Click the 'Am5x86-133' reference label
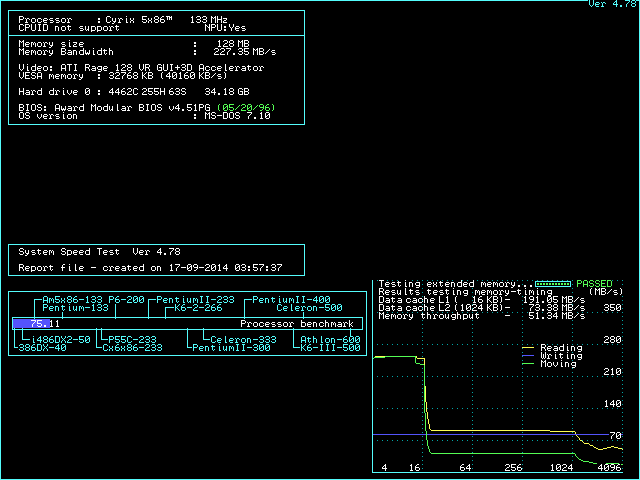640x480 pixels. pyautogui.click(x=72, y=300)
